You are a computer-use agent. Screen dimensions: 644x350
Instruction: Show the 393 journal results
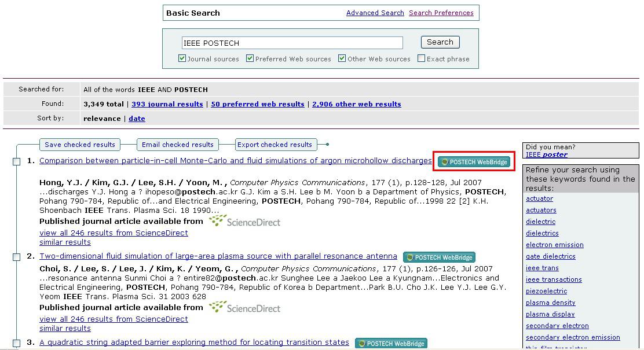[167, 104]
